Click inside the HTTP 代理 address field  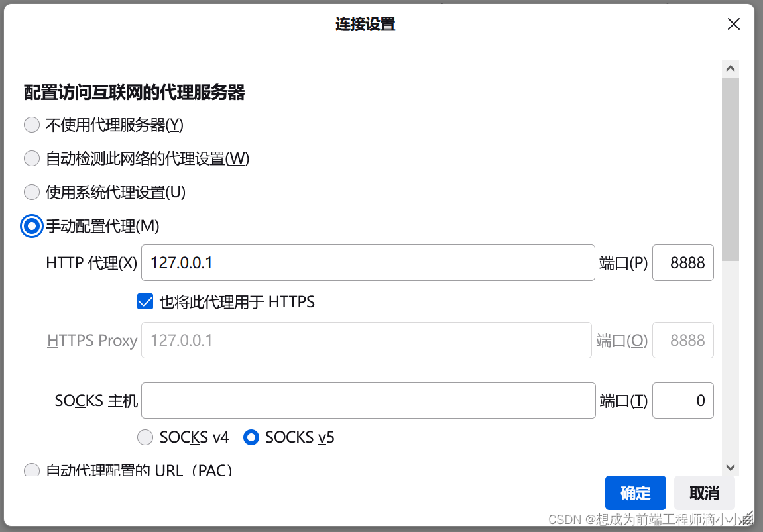[368, 262]
